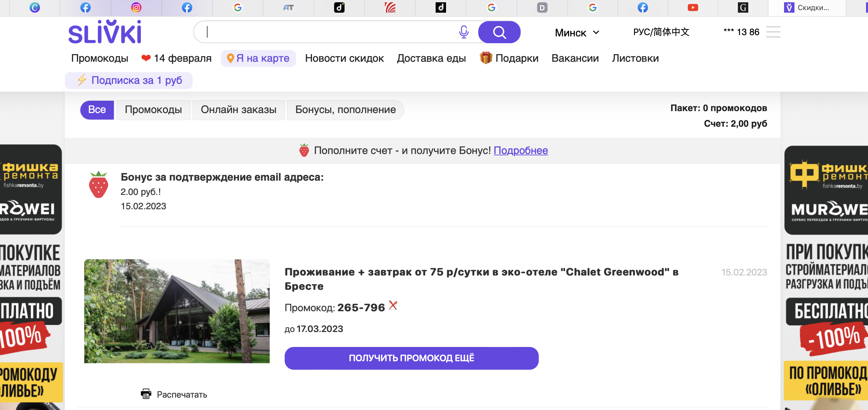The image size is (868, 410).
Task: Open the hamburger menu icon
Action: (773, 32)
